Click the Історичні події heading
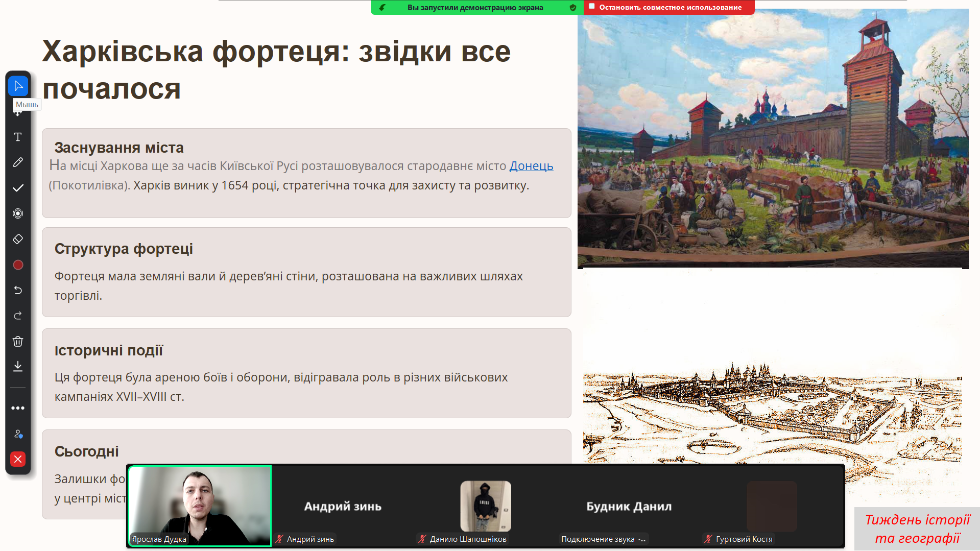980x551 pixels. tap(109, 350)
